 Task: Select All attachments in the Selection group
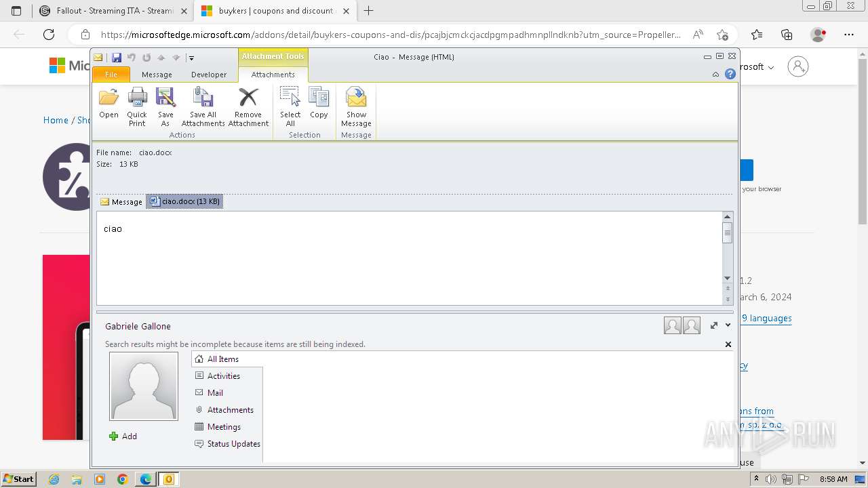click(x=290, y=107)
